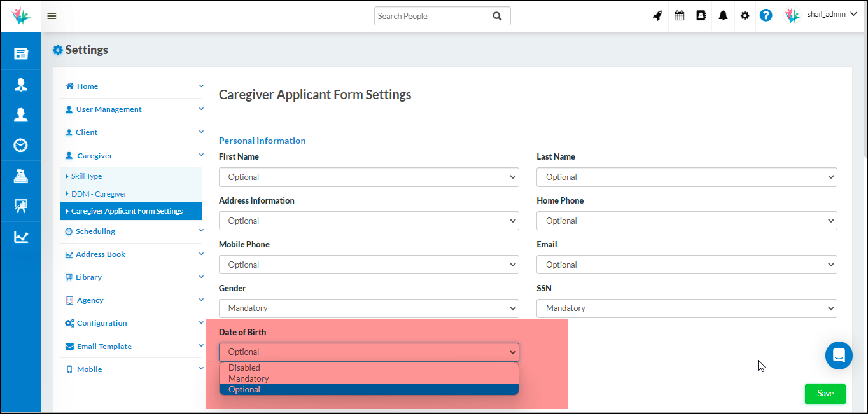
Task: Open the chat support bubble icon
Action: (x=838, y=355)
